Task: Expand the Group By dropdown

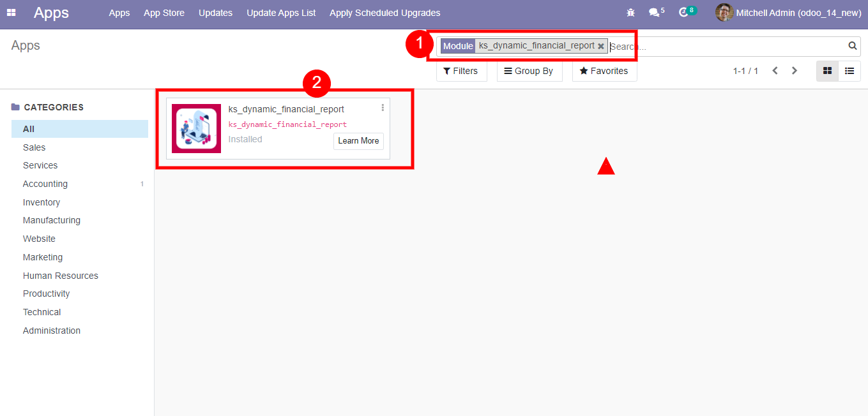Action: [529, 71]
